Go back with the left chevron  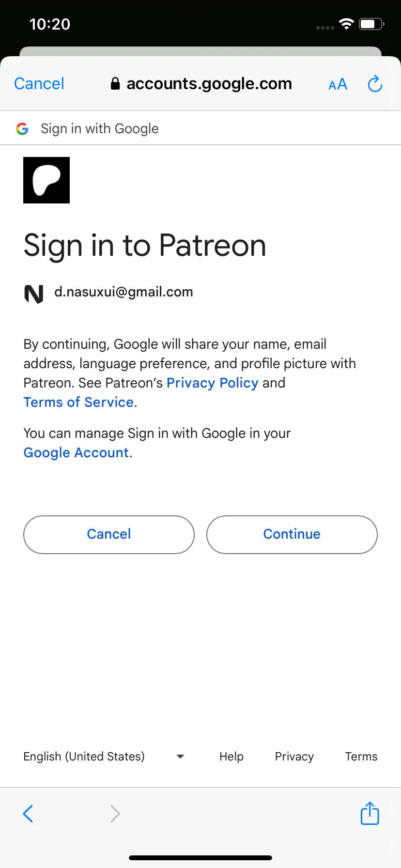point(28,814)
